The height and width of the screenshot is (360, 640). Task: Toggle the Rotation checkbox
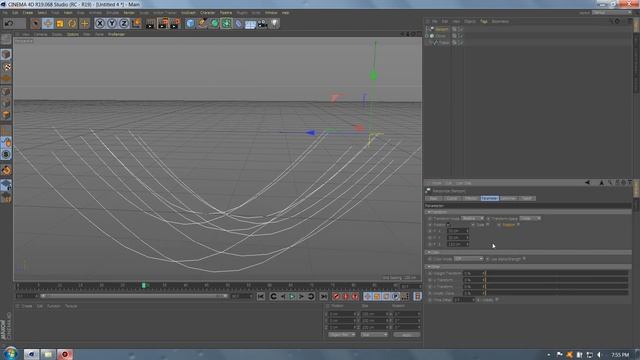(x=518, y=225)
